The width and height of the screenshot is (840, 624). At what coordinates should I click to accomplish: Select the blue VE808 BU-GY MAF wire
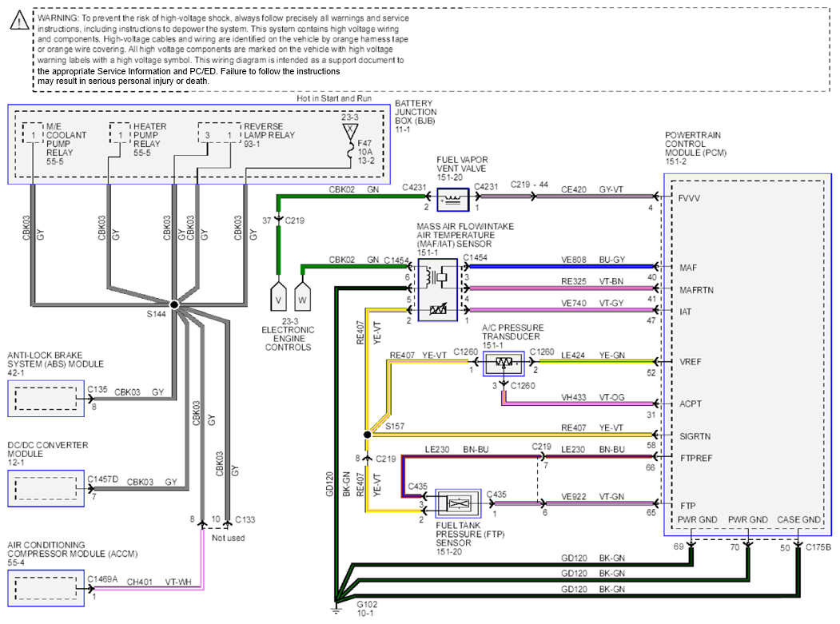pyautogui.click(x=561, y=266)
